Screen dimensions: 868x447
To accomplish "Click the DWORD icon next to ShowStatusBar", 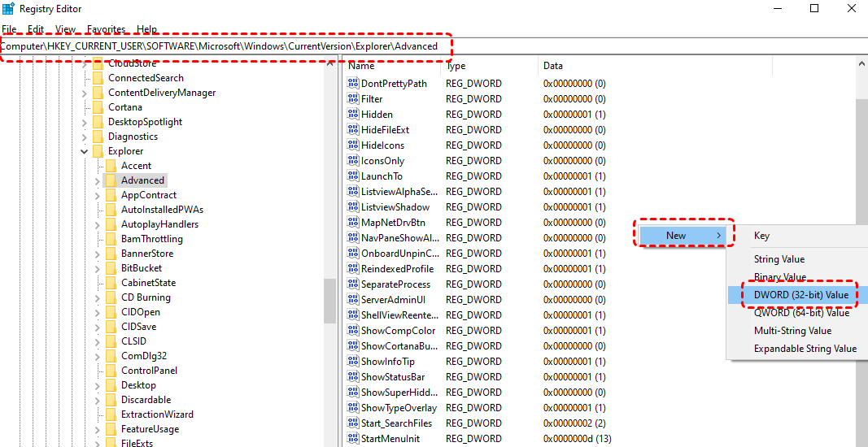I will pos(353,377).
